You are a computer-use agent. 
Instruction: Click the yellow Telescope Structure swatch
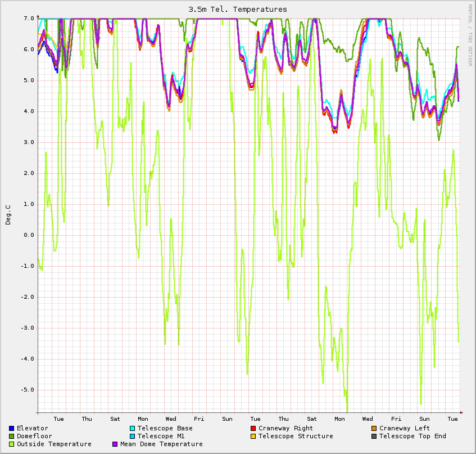253,437
